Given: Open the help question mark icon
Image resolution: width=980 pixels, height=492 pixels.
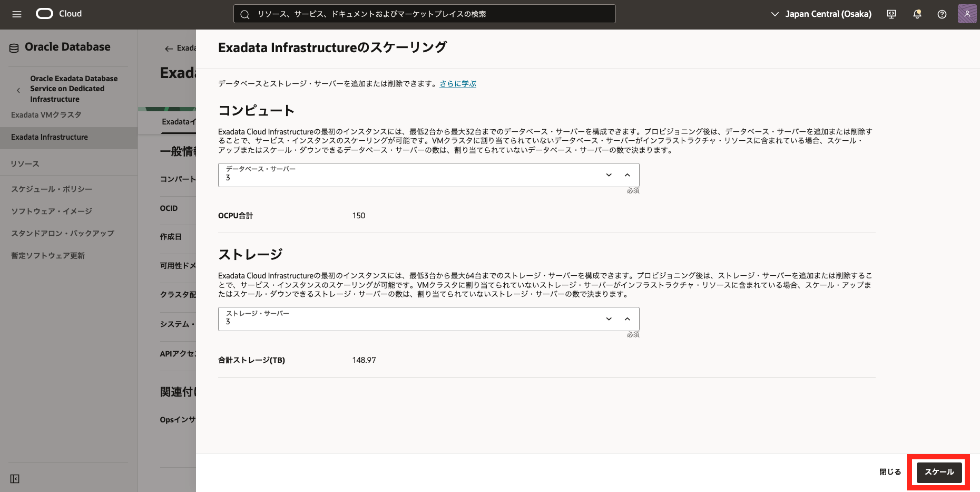Looking at the screenshot, I should pos(942,14).
